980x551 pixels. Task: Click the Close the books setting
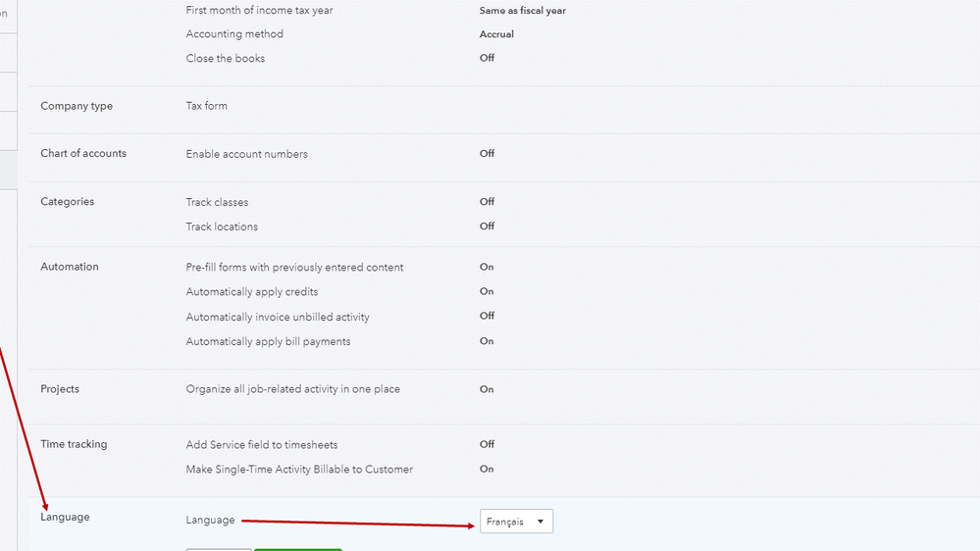tap(226, 58)
